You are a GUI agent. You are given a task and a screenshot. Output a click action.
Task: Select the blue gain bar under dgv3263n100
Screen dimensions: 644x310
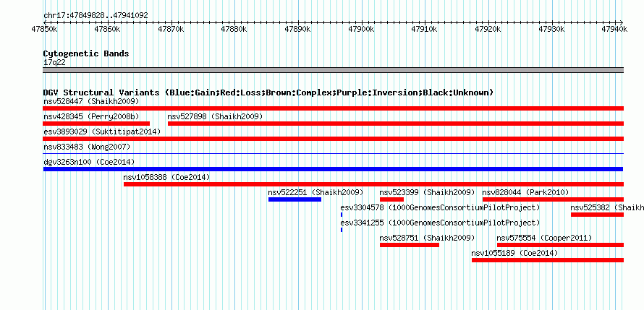(333, 169)
